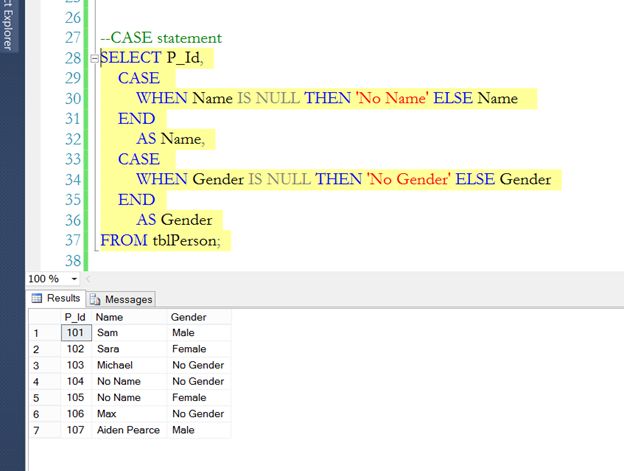This screenshot has width=624, height=471.
Task: Click line number 38 in the gutter
Action: [73, 261]
